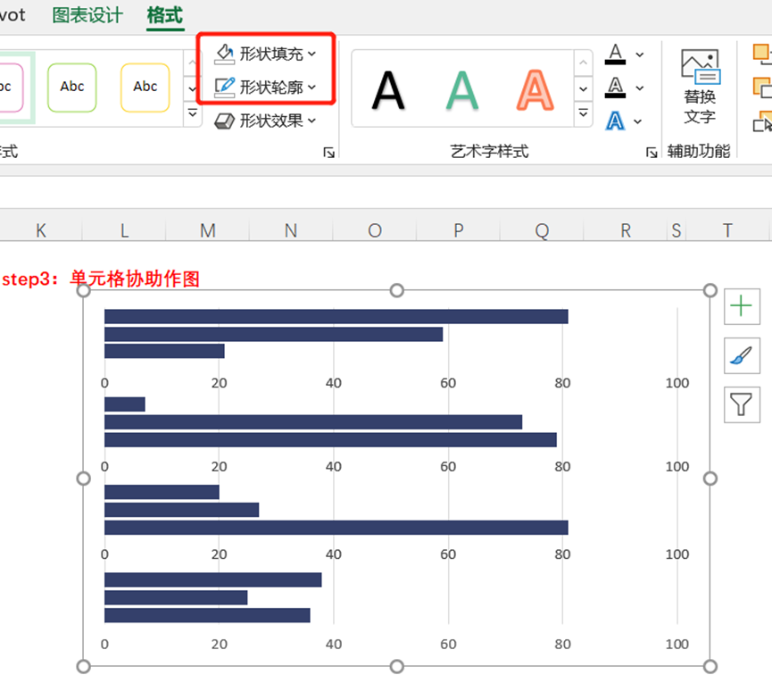Show next row of shape styles
The width and height of the screenshot is (772, 700).
point(193,89)
